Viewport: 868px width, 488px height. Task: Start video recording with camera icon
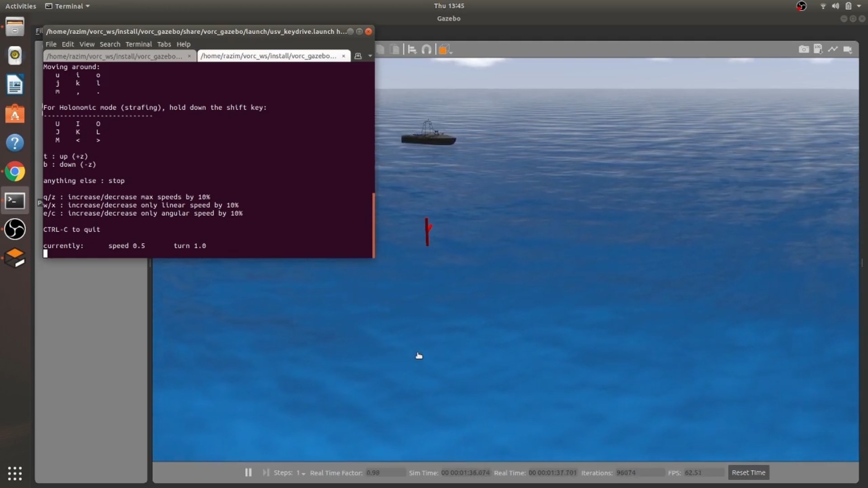coord(848,49)
